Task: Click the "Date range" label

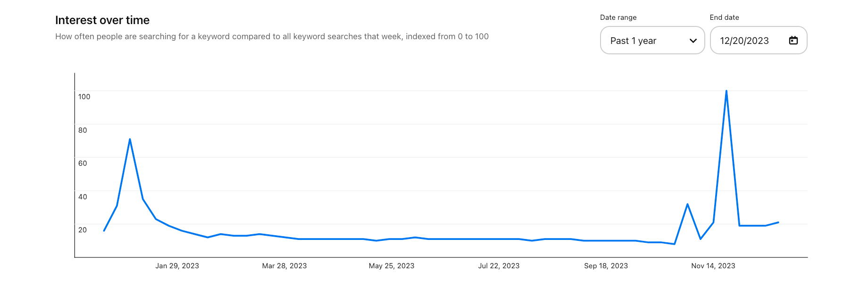Action: click(x=618, y=17)
